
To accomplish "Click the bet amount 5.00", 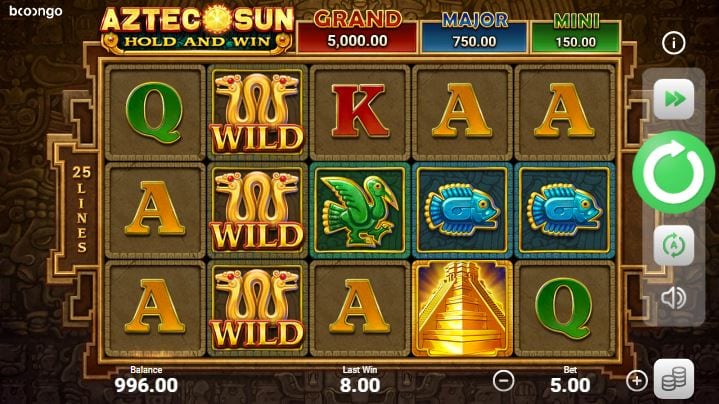I will pyautogui.click(x=570, y=385).
